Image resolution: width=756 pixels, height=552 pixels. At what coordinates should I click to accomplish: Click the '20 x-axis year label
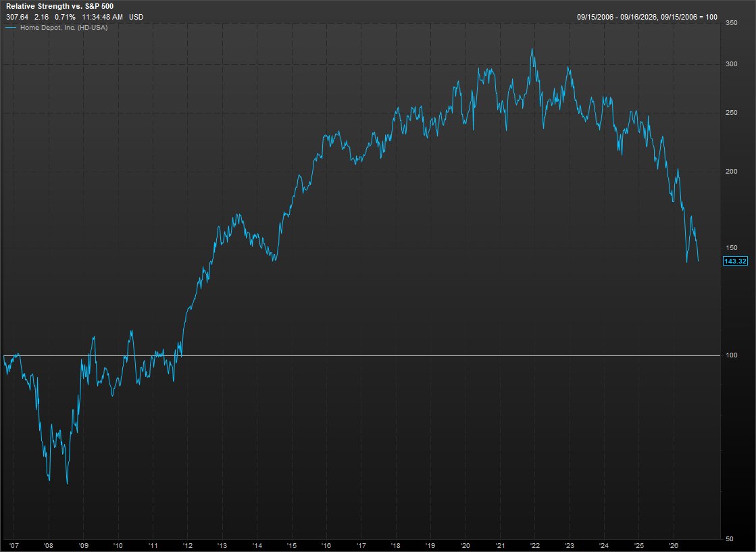[465, 546]
